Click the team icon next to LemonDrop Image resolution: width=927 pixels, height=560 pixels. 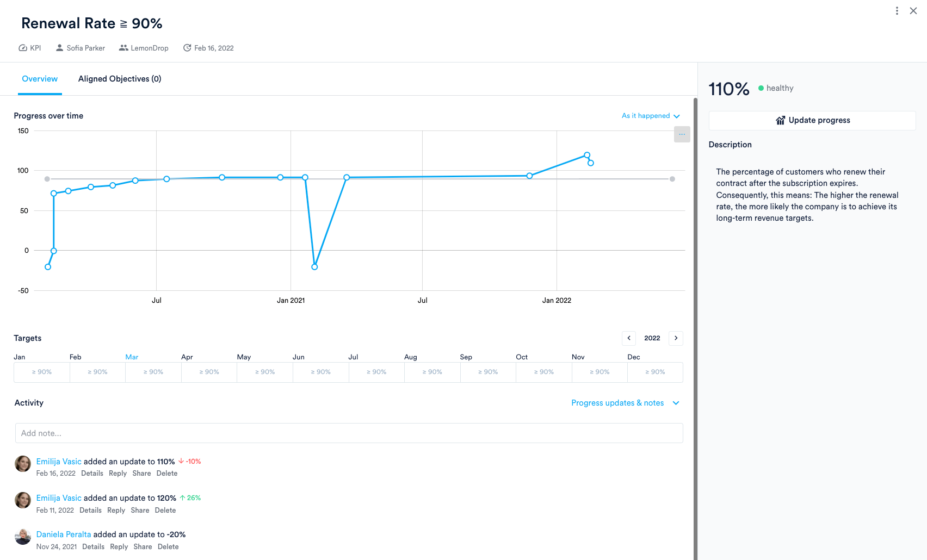tap(123, 48)
